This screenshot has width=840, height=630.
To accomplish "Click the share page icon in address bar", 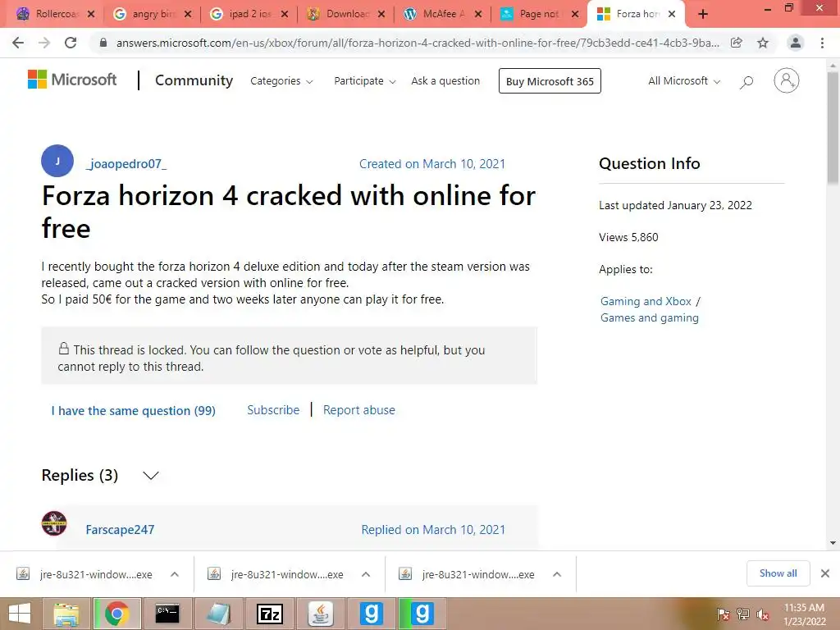I will coord(737,43).
